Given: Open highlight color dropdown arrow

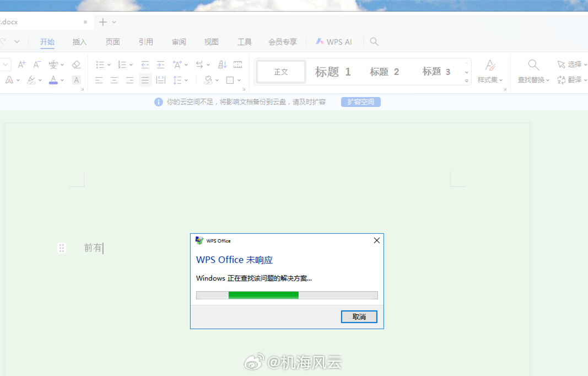Looking at the screenshot, I should [40, 80].
